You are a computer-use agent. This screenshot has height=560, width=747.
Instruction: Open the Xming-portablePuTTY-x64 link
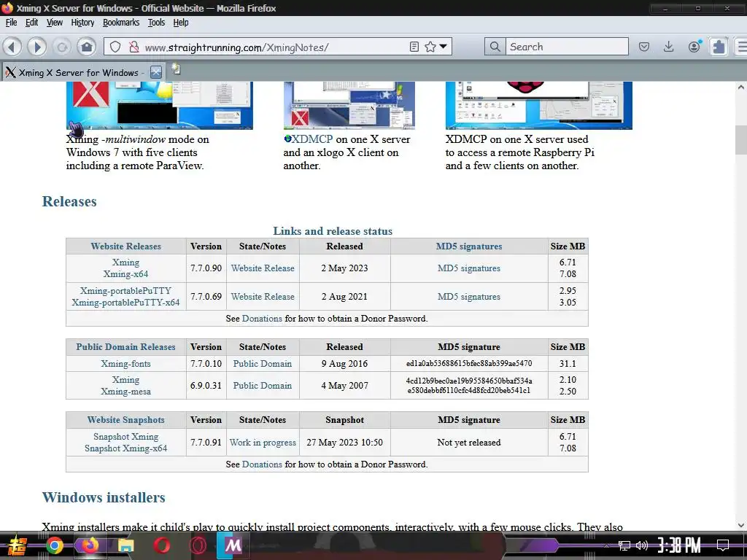125,303
